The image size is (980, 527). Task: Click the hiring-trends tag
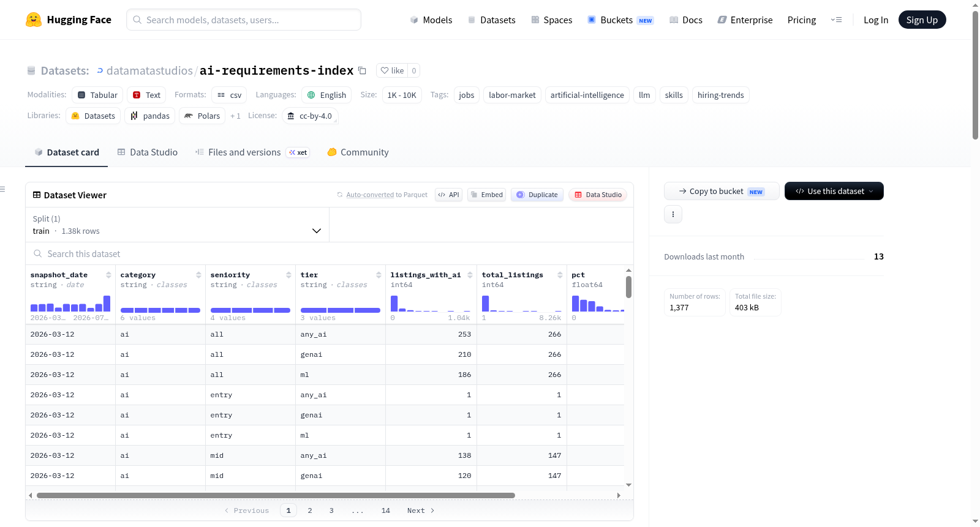(x=721, y=95)
